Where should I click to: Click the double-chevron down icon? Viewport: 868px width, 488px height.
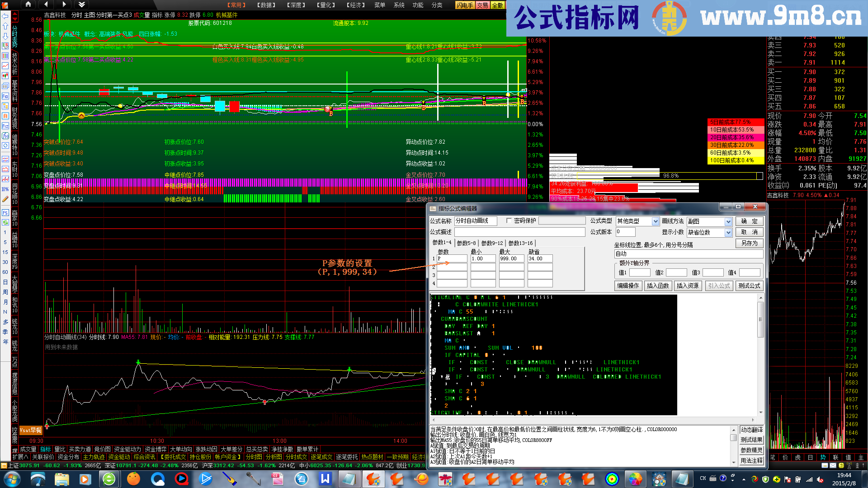[x=81, y=5]
